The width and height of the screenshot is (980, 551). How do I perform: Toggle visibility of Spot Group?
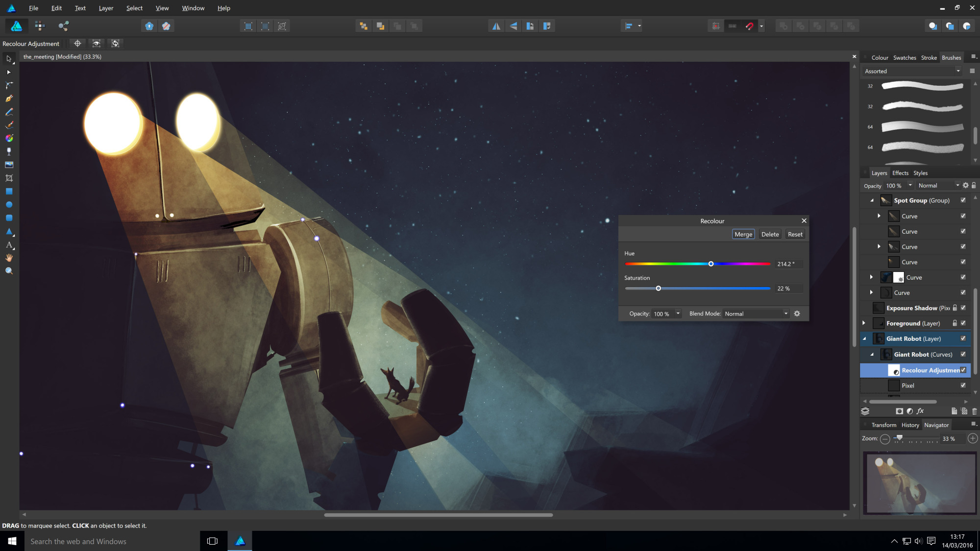[963, 200]
